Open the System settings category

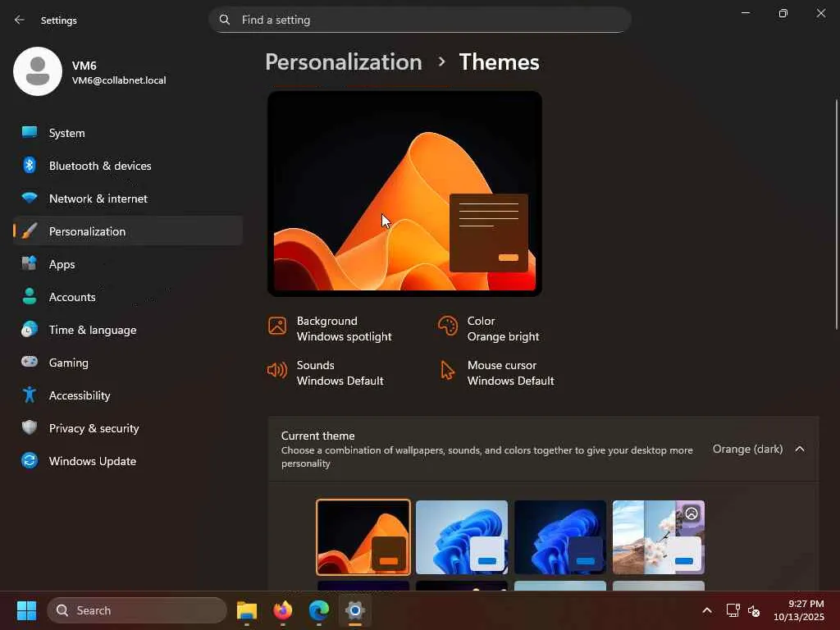pos(127,132)
